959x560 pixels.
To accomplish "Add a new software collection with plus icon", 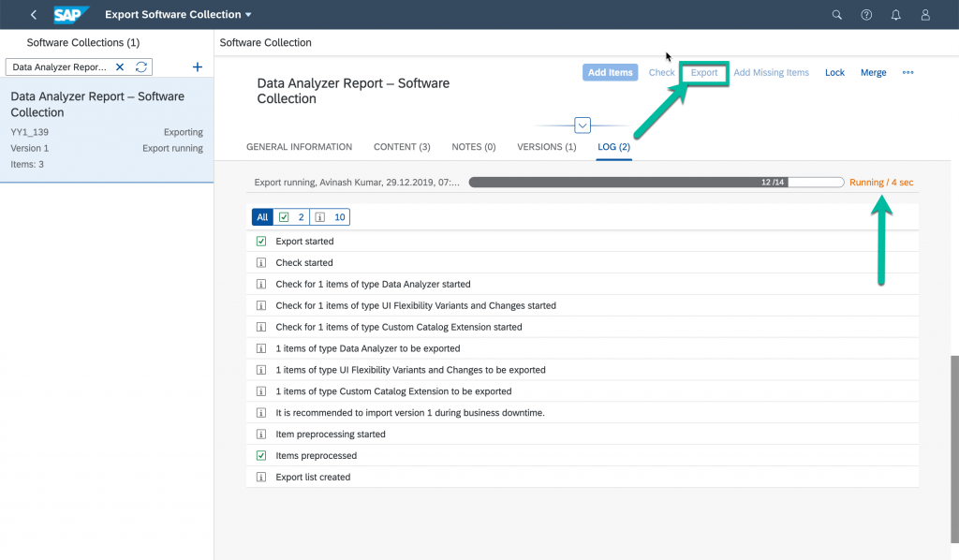I will [x=197, y=66].
